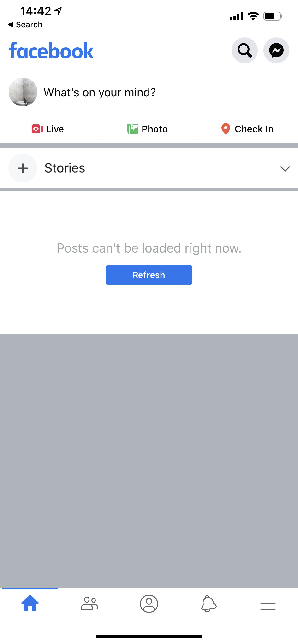Expand the Stories section chevron
298x644 pixels.
pos(285,169)
